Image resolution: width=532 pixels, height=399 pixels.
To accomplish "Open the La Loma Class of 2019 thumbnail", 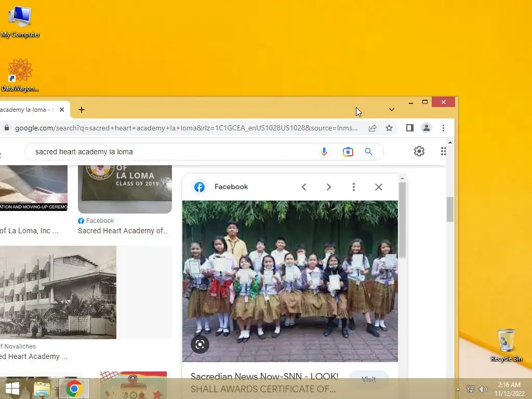I will (125, 189).
